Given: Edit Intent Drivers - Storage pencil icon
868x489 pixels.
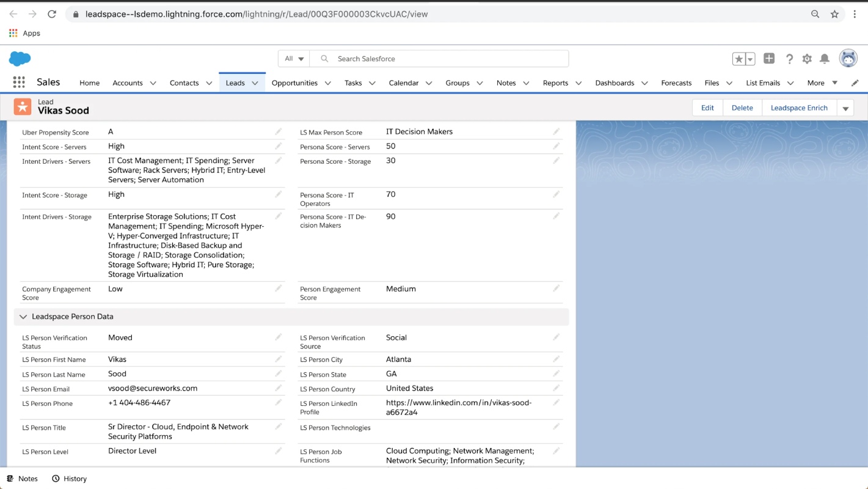Looking at the screenshot, I should pos(278,216).
